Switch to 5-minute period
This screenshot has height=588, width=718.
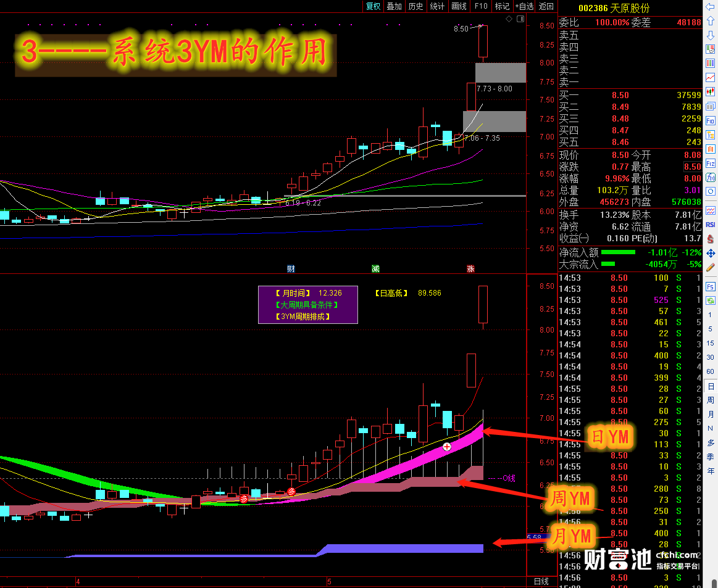click(710, 329)
